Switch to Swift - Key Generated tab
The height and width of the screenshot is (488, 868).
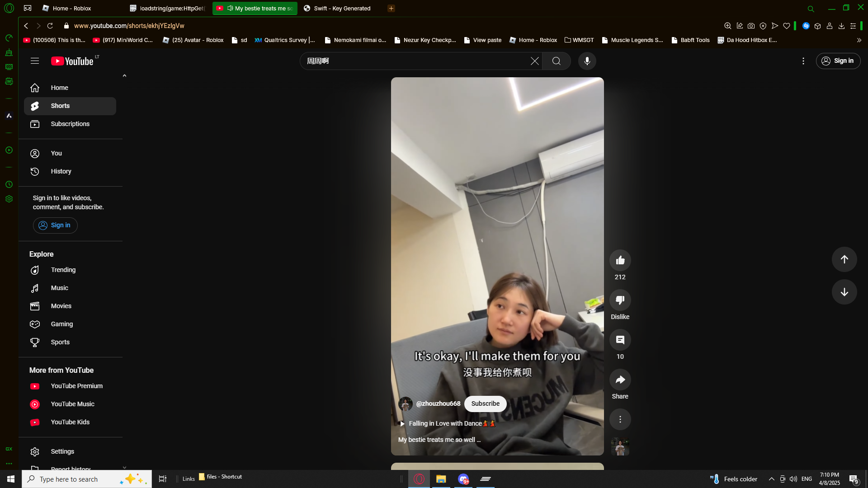[x=342, y=8]
